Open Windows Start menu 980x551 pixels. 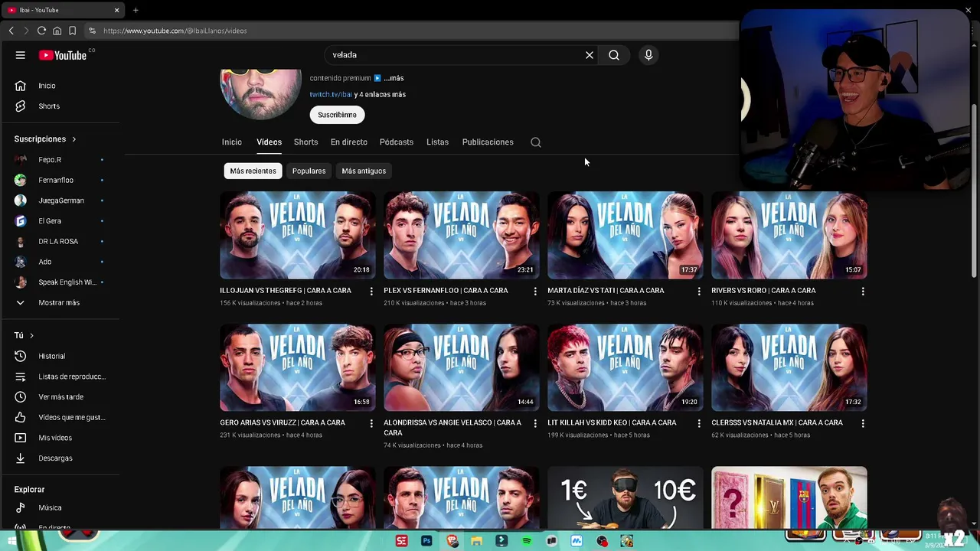pos(12,541)
